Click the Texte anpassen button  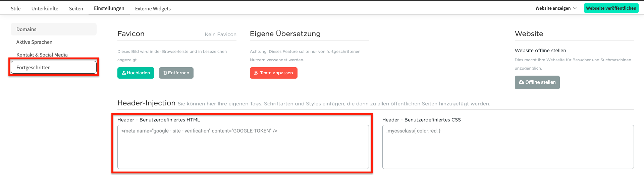tap(274, 73)
